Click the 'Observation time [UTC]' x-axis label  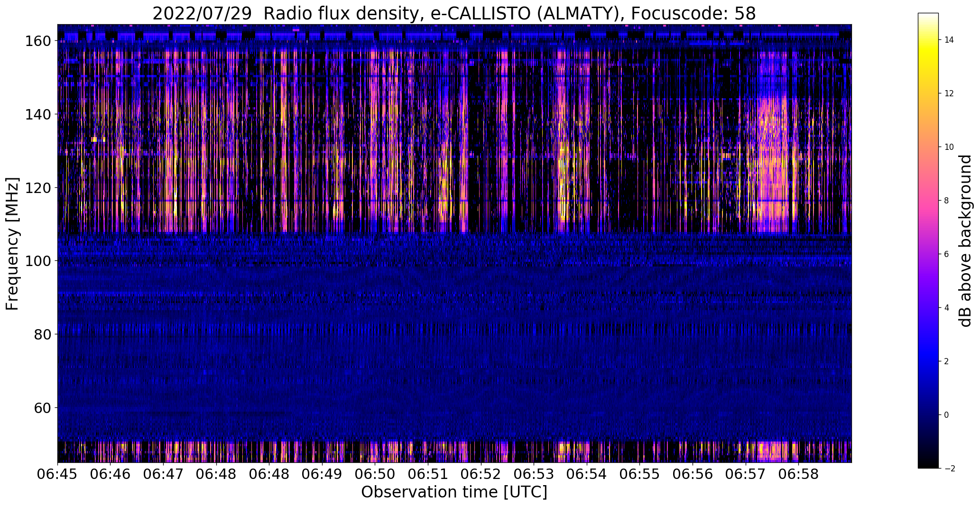pos(454,492)
